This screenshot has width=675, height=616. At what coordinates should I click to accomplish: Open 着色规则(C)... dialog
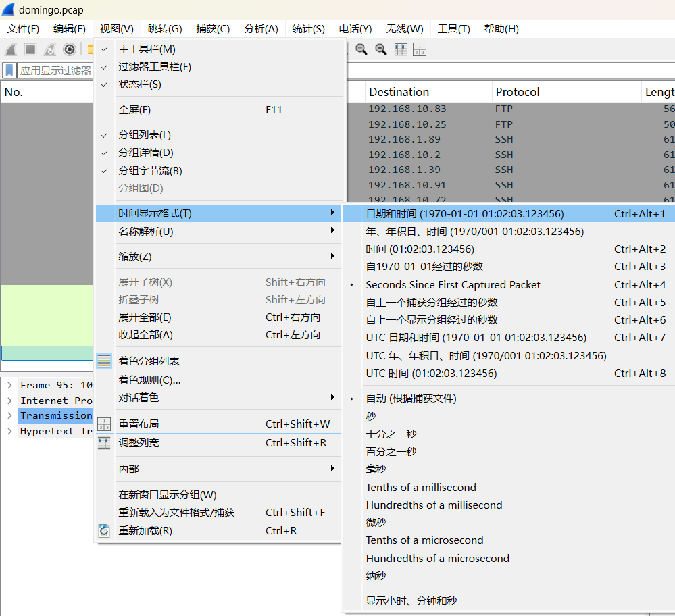pos(219,380)
